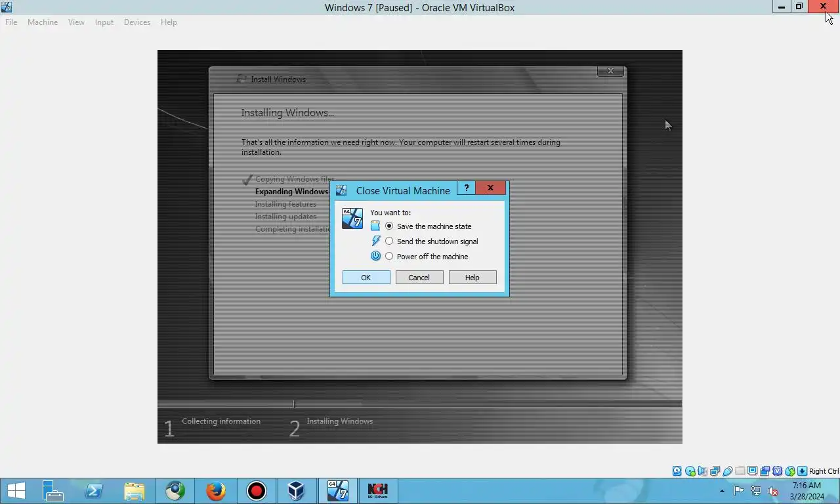Click the question mark dialog help button

pos(466,188)
